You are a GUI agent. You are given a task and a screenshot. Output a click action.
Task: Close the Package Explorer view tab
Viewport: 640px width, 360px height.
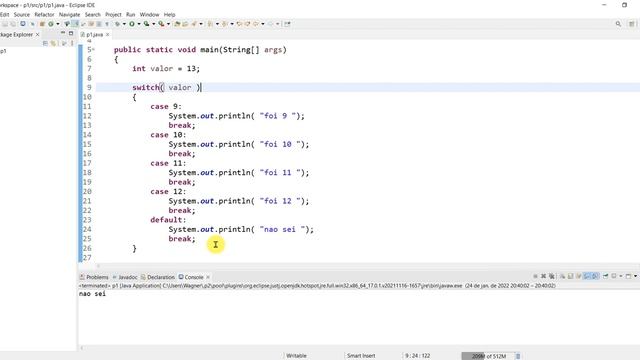pyautogui.click(x=38, y=34)
